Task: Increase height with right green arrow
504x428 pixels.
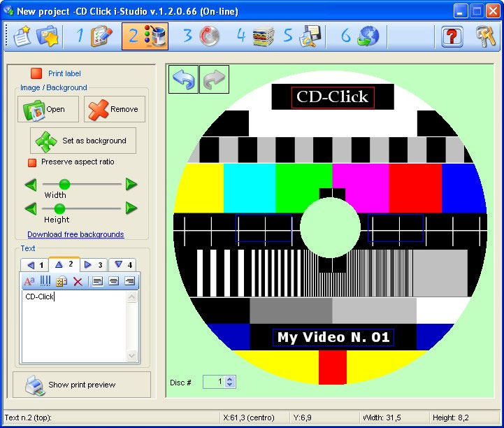Action: (x=131, y=208)
